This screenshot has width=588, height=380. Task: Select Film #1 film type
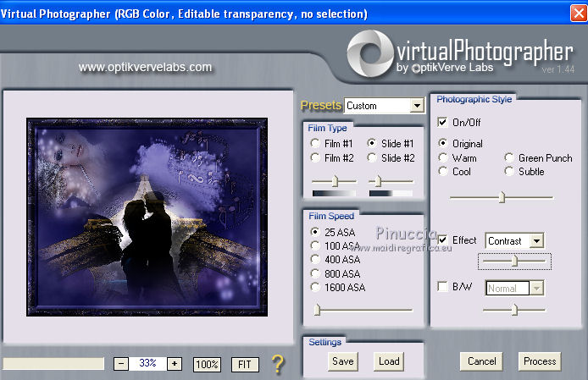coord(315,144)
